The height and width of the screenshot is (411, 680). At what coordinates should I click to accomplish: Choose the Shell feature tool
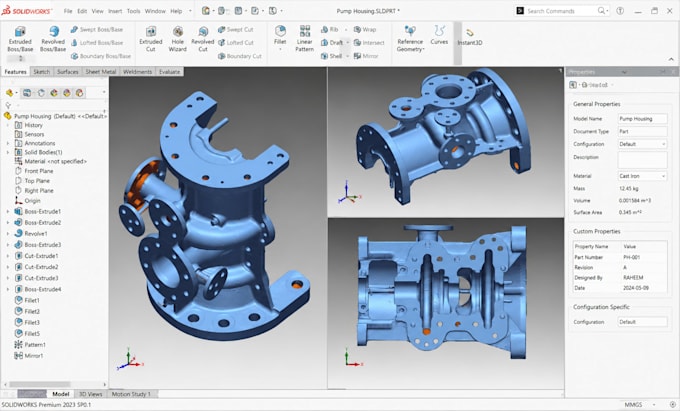tap(331, 56)
